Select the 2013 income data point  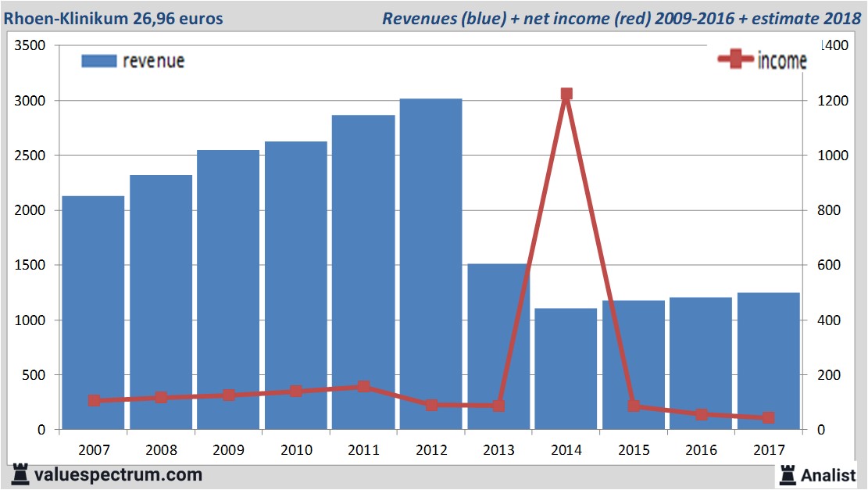coord(498,406)
